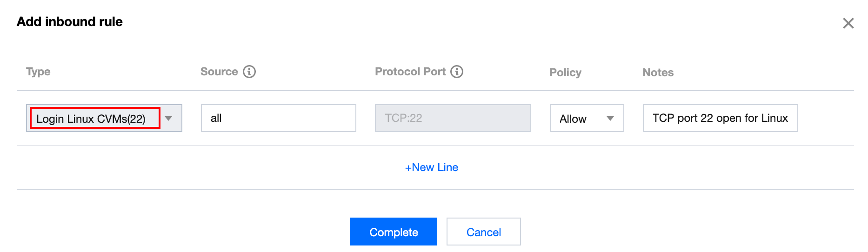
Task: Click the Policy column header
Action: click(565, 73)
